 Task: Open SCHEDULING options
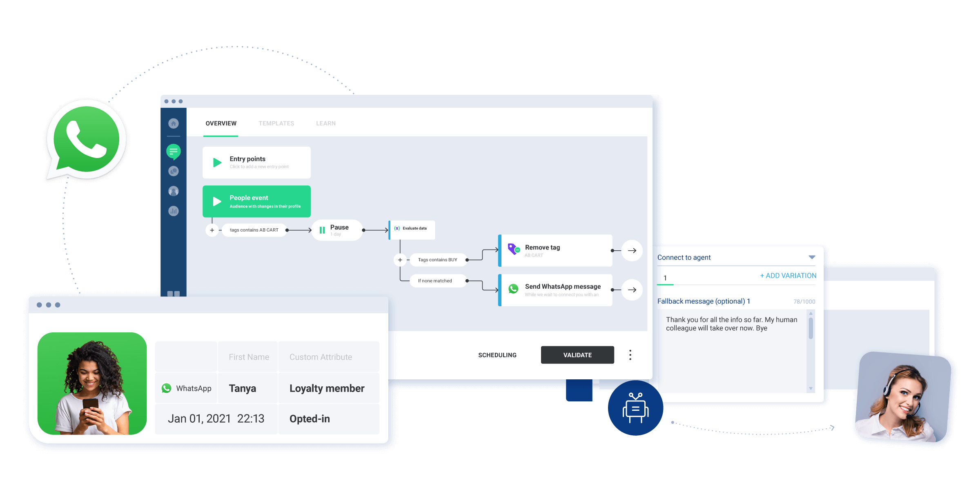coord(497,355)
